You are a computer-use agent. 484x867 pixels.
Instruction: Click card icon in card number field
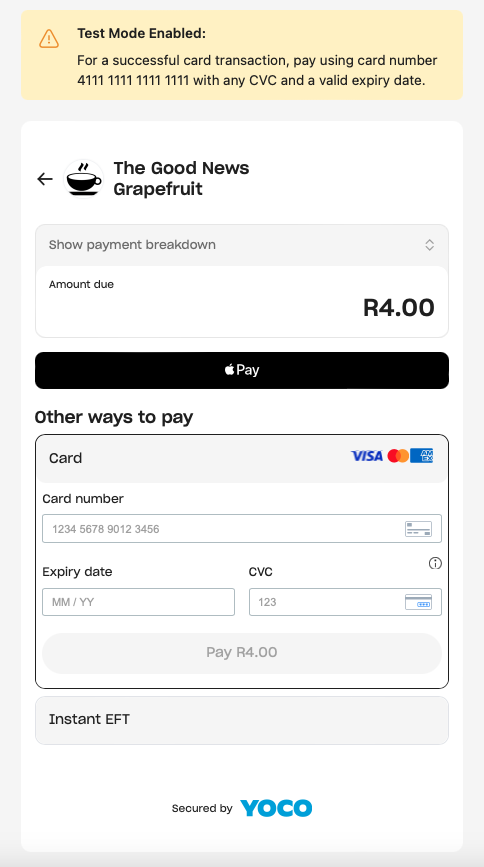(418, 529)
